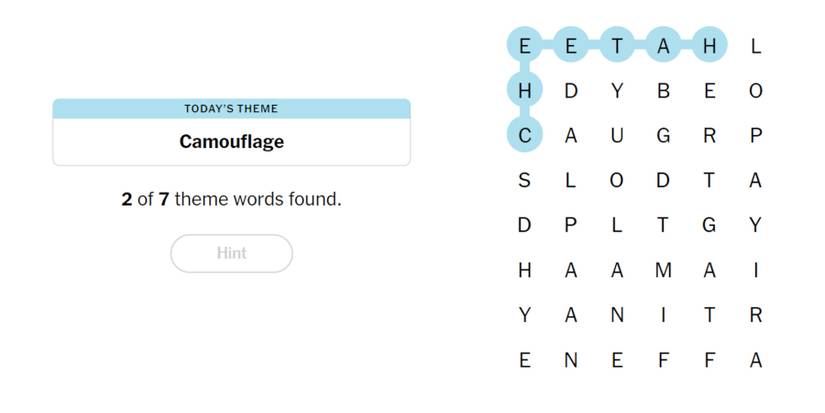Screen dimensions: 825x413
Task: Click letter O between L and D
Action: 617,181
